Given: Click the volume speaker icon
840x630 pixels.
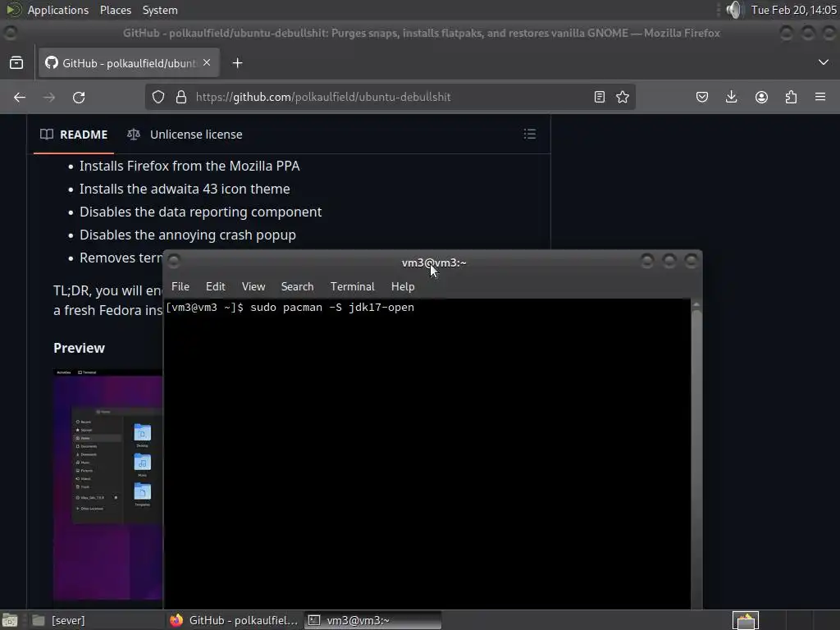Looking at the screenshot, I should click(735, 10).
